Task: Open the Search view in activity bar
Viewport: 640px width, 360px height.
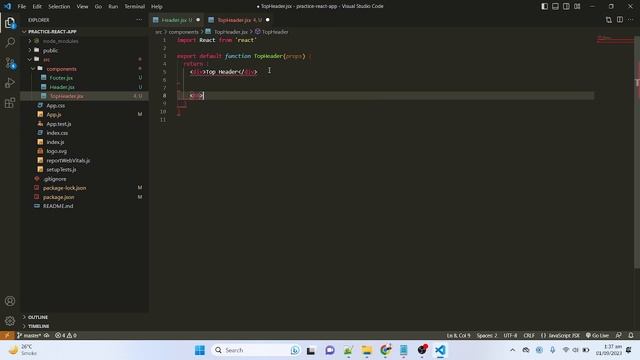Action: (x=10, y=42)
